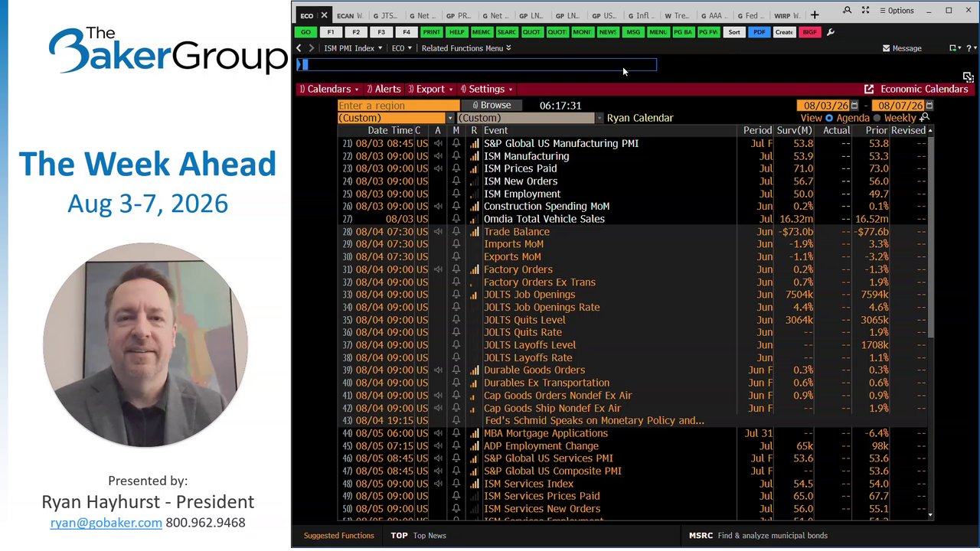Click alert bell for JOLTS Job Openings row
The image size is (980, 551).
(456, 295)
